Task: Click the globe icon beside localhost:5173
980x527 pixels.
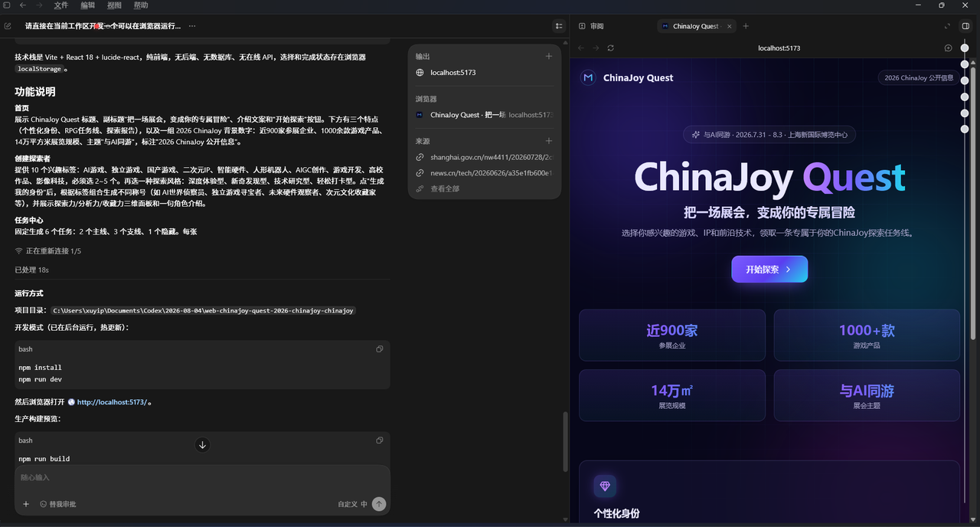Action: (420, 73)
